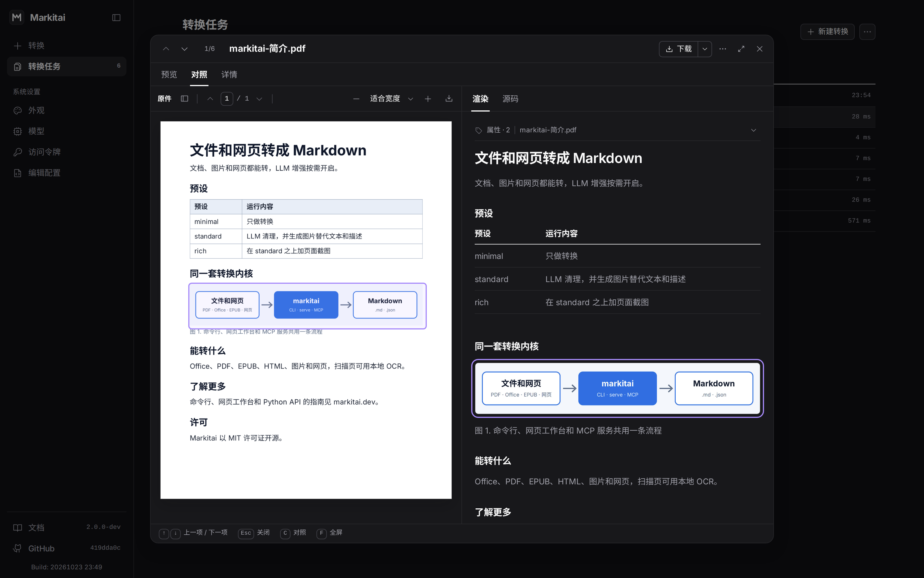Zoom out the PDF with minus icon
Image resolution: width=924 pixels, height=578 pixels.
[x=356, y=99]
